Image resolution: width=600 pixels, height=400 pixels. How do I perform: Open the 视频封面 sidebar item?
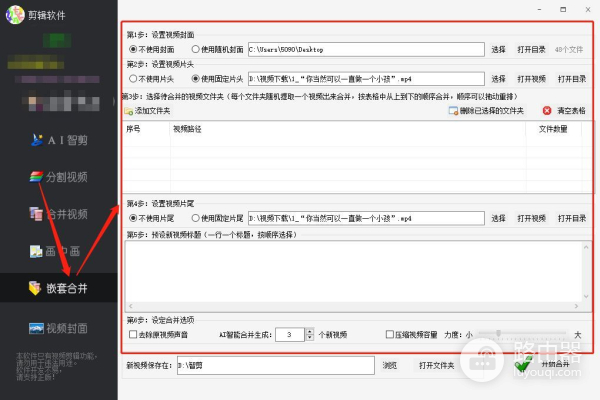[x=59, y=328]
